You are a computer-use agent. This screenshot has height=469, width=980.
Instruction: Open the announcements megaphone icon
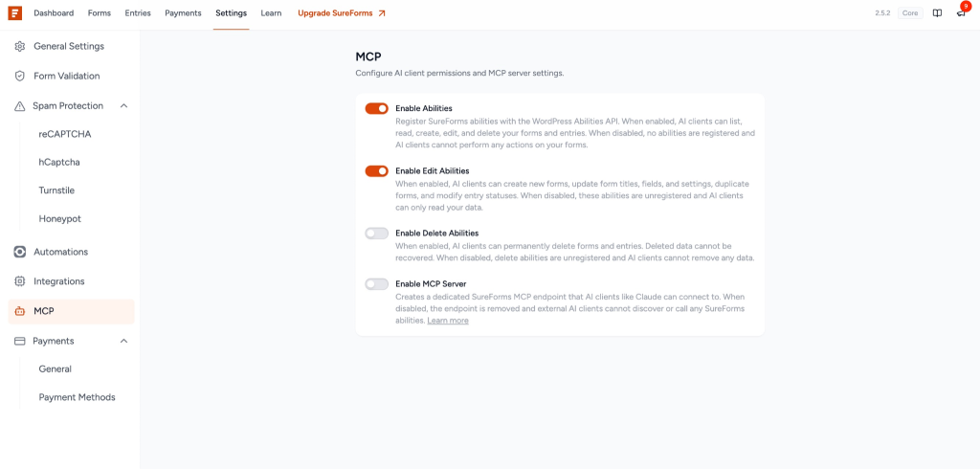[x=961, y=13]
